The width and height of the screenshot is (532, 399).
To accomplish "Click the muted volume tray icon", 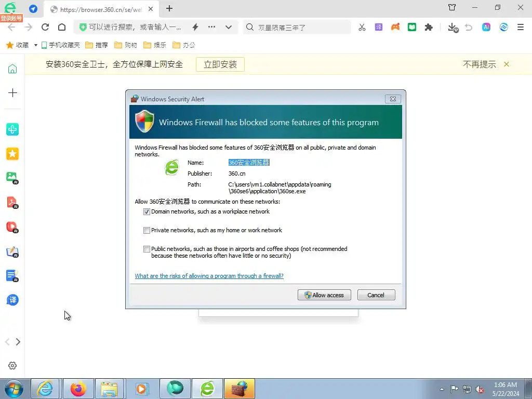I will (x=480, y=389).
